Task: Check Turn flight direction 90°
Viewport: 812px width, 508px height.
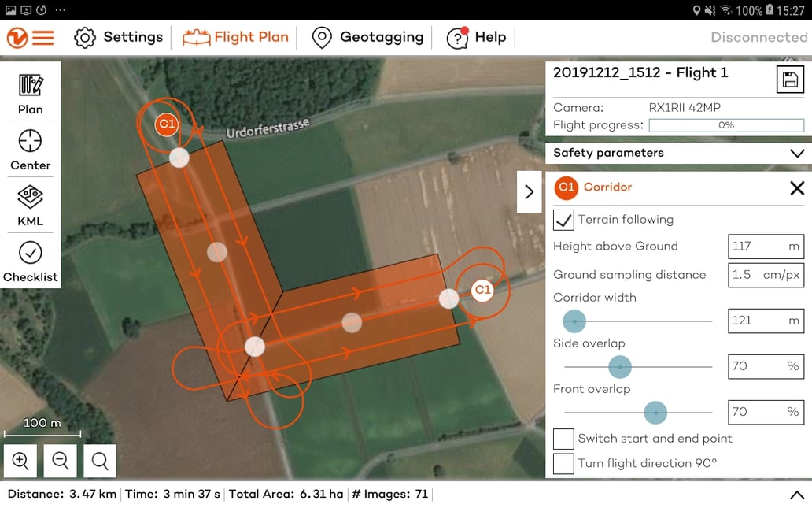Action: 563,463
